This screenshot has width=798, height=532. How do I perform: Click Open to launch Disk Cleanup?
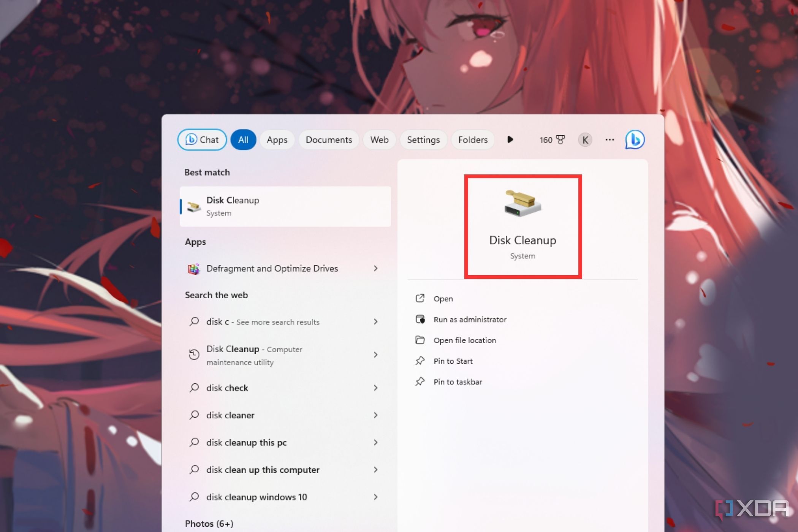pos(443,298)
